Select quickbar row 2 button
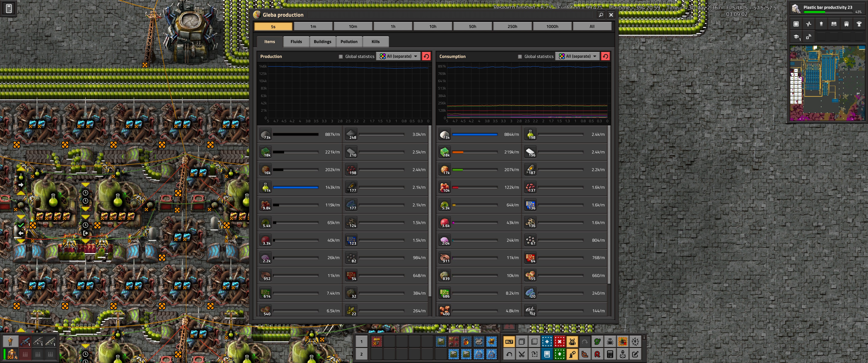Image resolution: width=868 pixels, height=363 pixels. (362, 354)
